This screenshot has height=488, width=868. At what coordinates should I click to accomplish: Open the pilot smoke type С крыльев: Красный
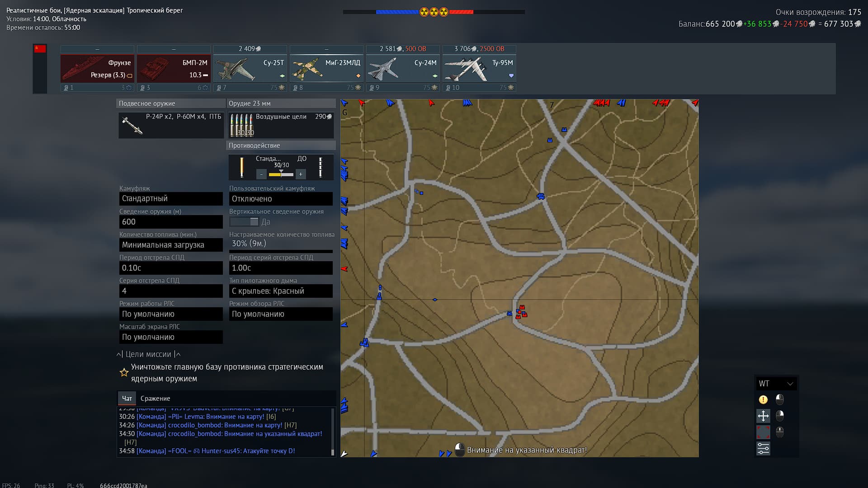281,291
